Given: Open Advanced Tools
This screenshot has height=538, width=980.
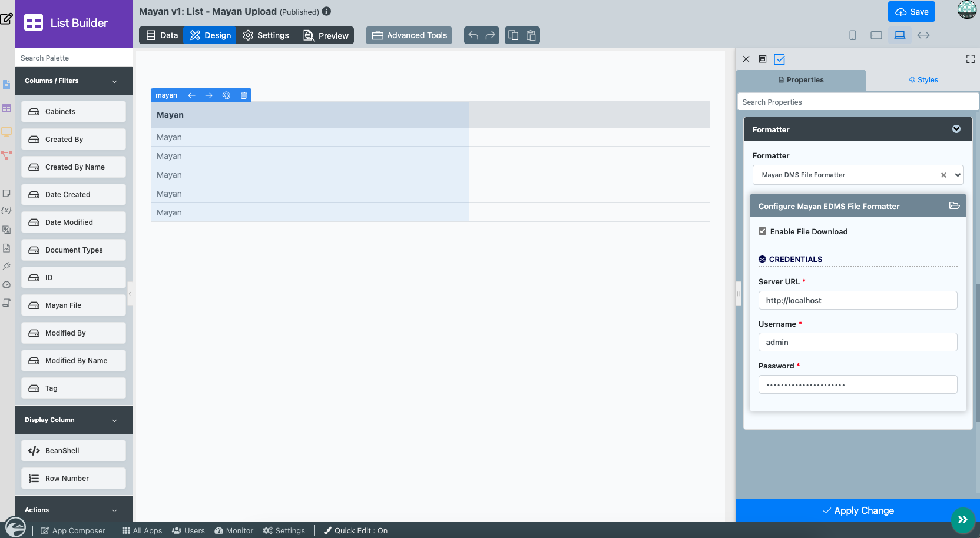Looking at the screenshot, I should pos(409,35).
